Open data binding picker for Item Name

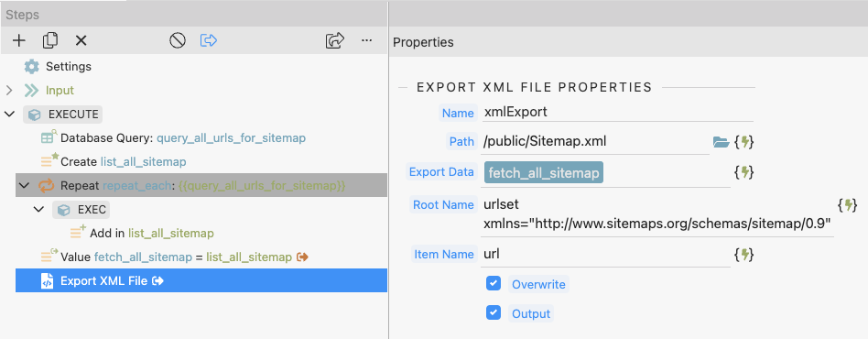[x=744, y=255]
